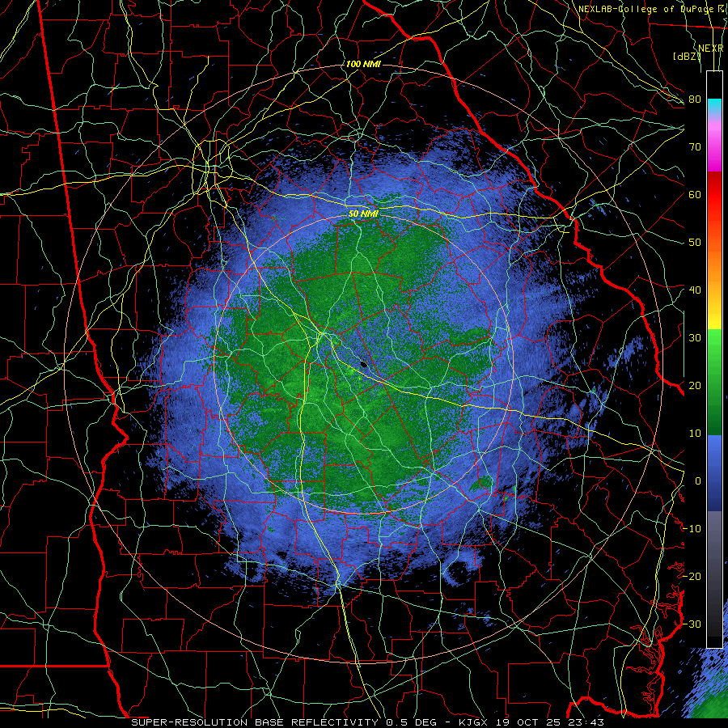Click the 50 dBZ scale label
The image size is (728, 728).
[x=695, y=243]
